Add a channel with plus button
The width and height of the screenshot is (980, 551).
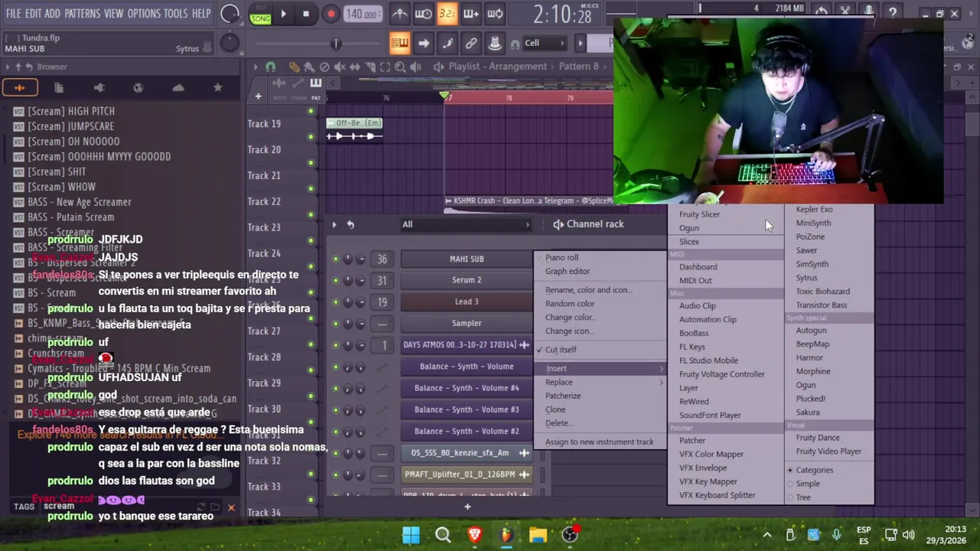click(x=467, y=506)
